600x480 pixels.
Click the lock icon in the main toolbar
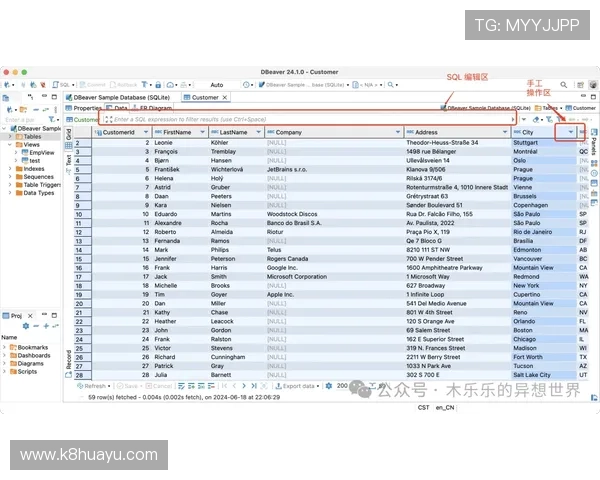tap(158, 85)
